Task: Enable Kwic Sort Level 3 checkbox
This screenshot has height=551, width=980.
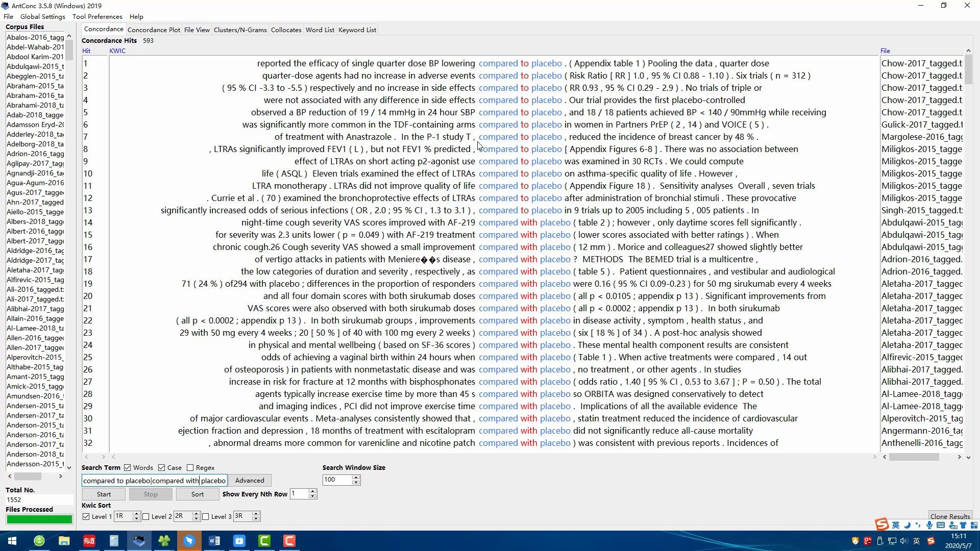Action: 205,517
